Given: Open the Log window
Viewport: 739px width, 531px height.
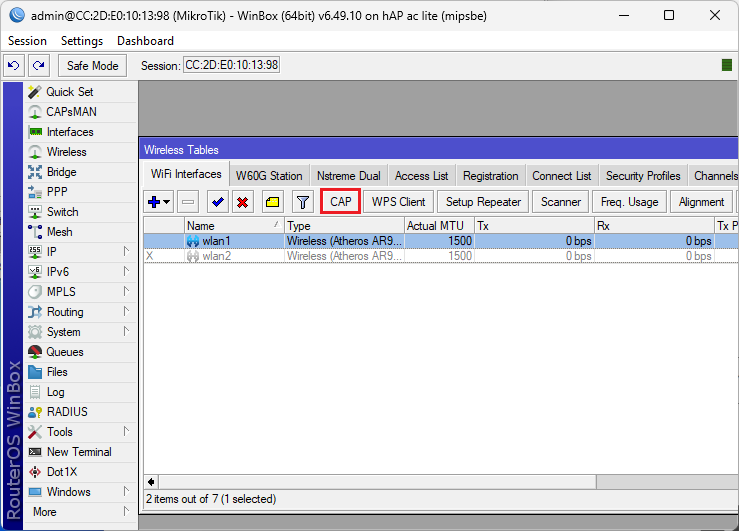Looking at the screenshot, I should [80, 392].
